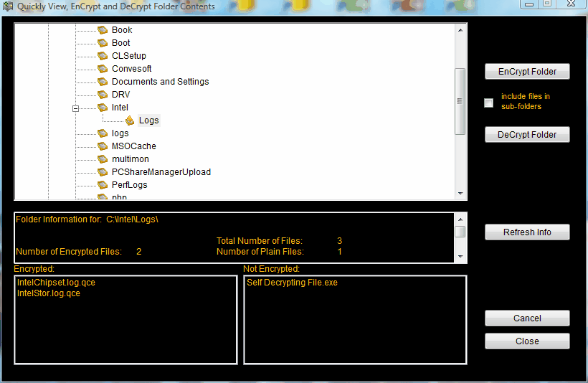Click the Cancel button
Screen dimensions: 588x383
[x=527, y=318]
